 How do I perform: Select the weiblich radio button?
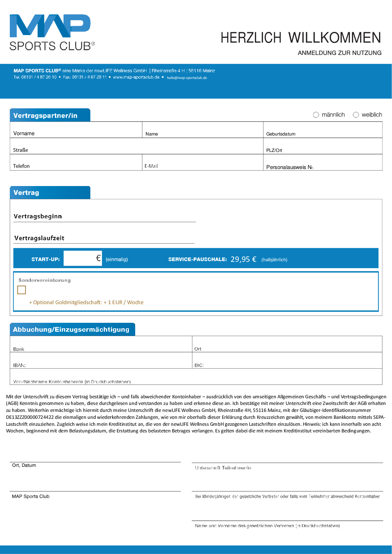click(x=356, y=115)
